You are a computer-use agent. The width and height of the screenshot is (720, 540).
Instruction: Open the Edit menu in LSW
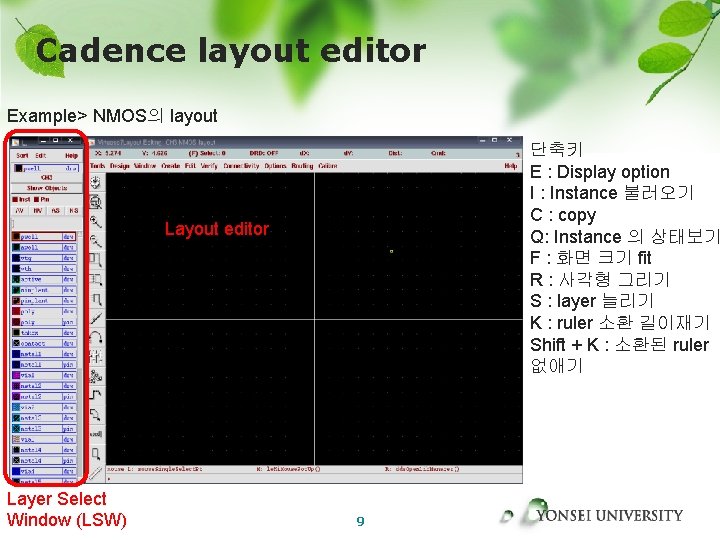(x=40, y=156)
